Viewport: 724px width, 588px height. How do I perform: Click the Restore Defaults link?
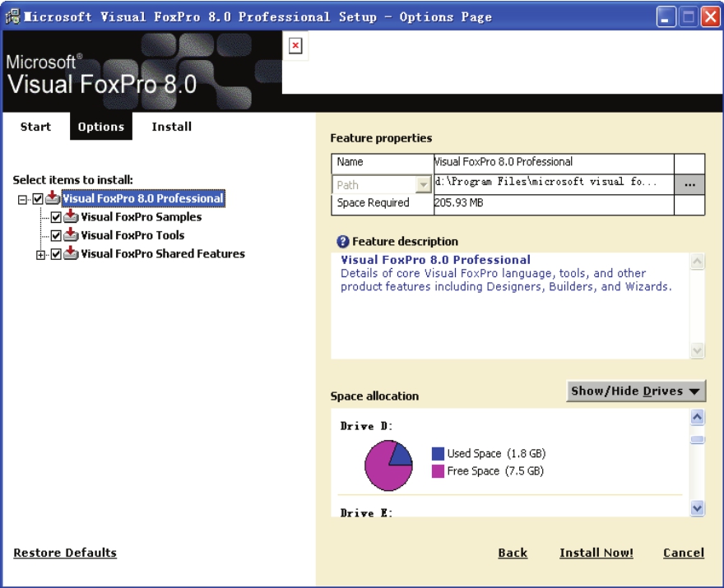click(65, 553)
